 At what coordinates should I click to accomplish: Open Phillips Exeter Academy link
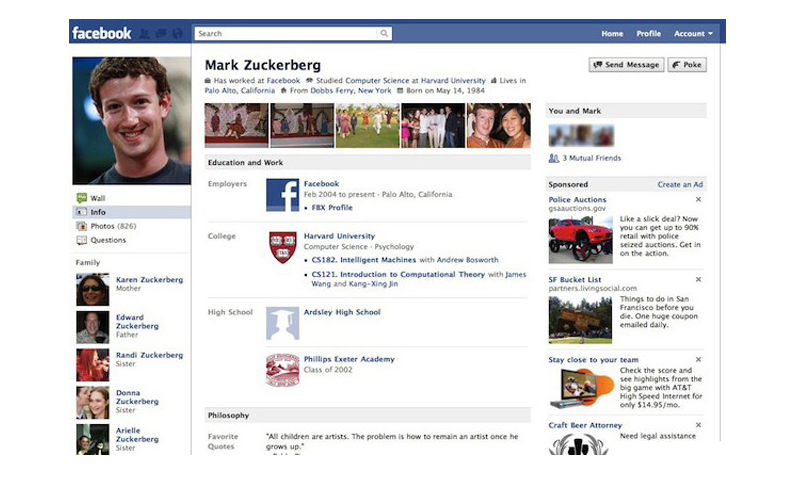pos(349,359)
